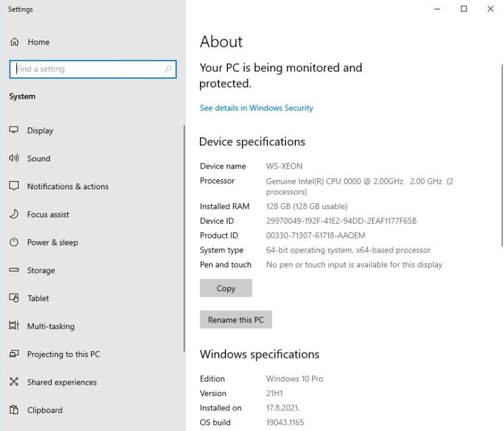Open the Multi-tasking settings page
This screenshot has height=431, width=504.
coord(51,326)
